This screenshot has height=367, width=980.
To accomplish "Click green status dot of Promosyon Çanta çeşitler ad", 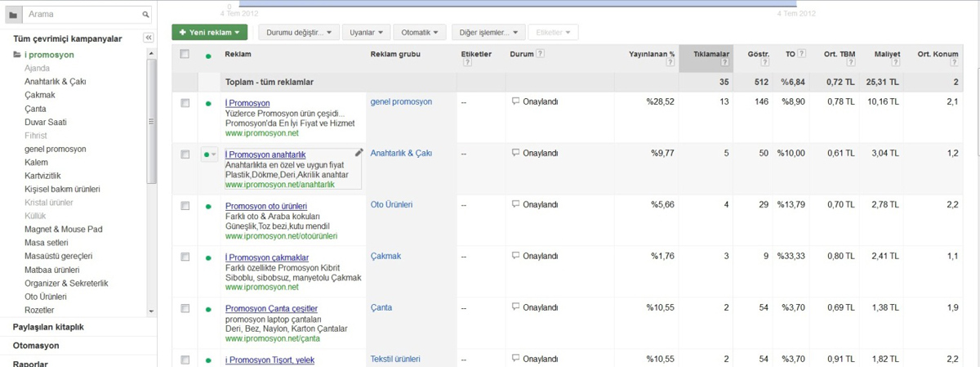I will click(208, 309).
